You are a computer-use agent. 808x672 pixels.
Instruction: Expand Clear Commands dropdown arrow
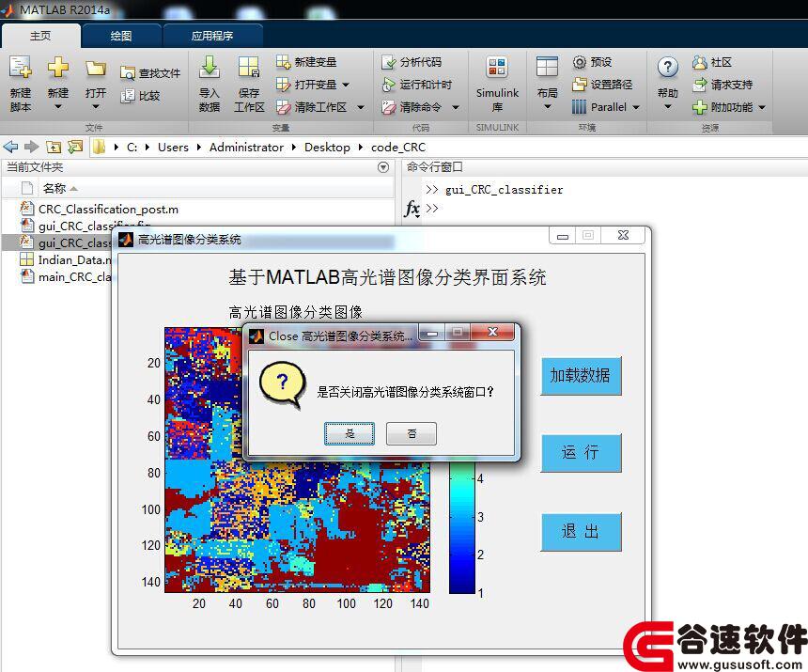[456, 107]
